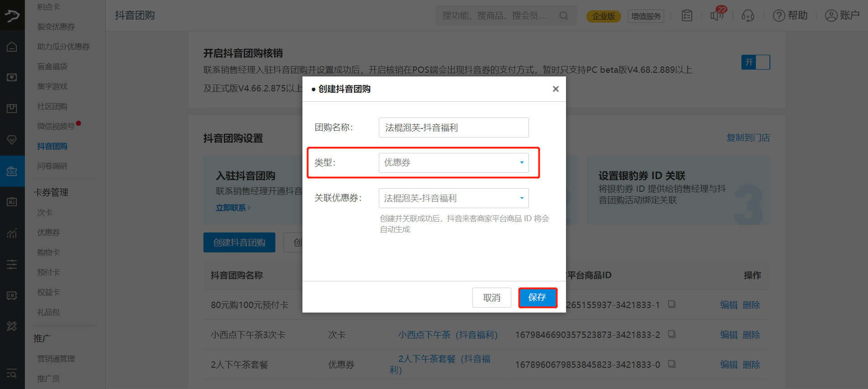Edit the 小西点下午茶3次卡 row
Screen dimensions: 868x389
[729, 335]
